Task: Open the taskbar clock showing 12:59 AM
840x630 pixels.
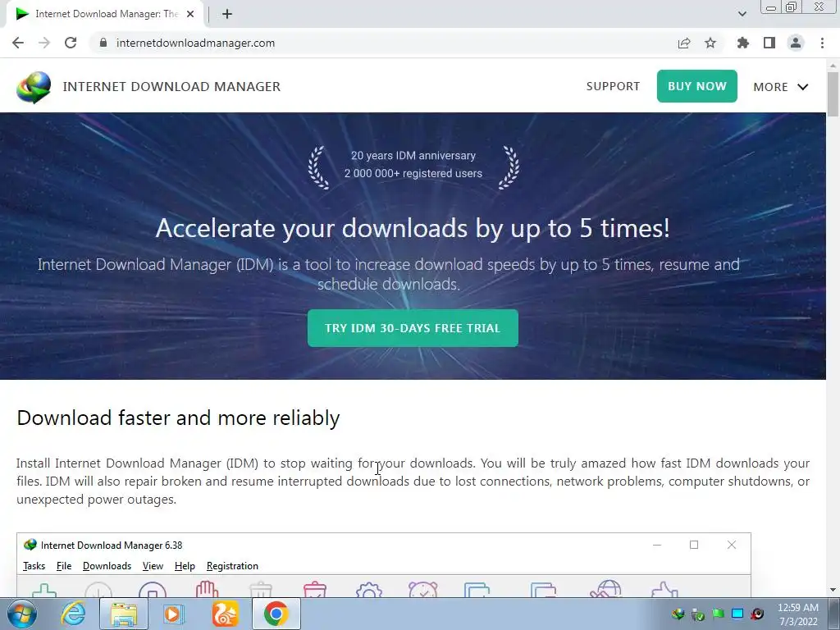Action: (797, 614)
